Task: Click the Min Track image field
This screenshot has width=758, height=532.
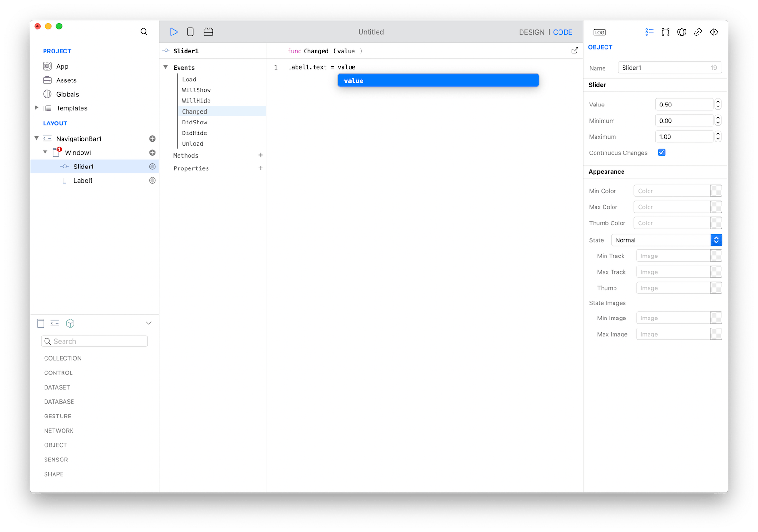Action: pyautogui.click(x=673, y=256)
